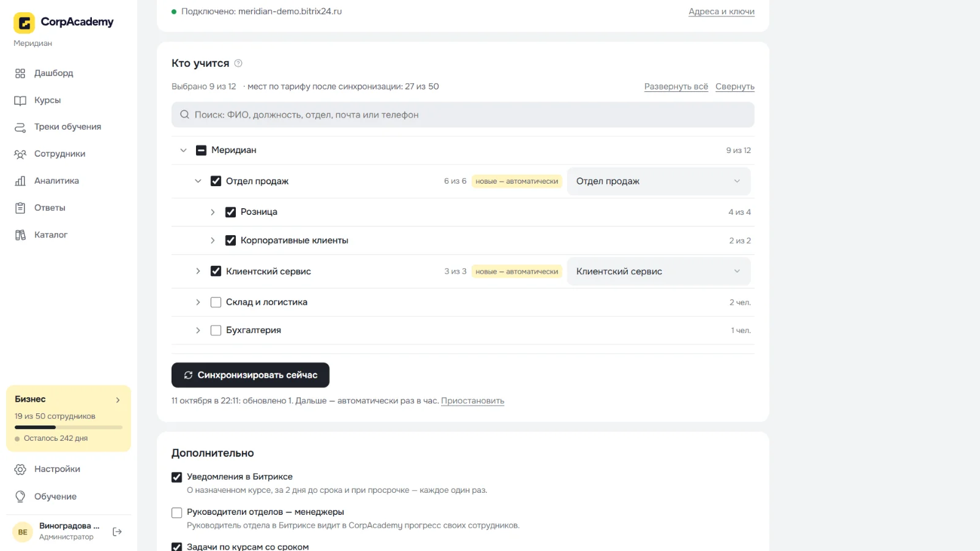Click the Аналитика chart icon
This screenshot has height=551, width=980.
[20, 181]
